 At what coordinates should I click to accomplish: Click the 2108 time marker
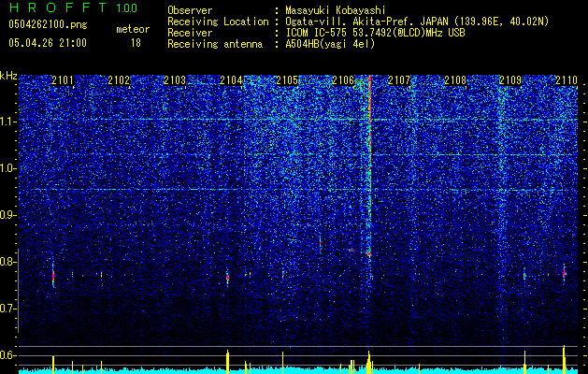tap(455, 80)
